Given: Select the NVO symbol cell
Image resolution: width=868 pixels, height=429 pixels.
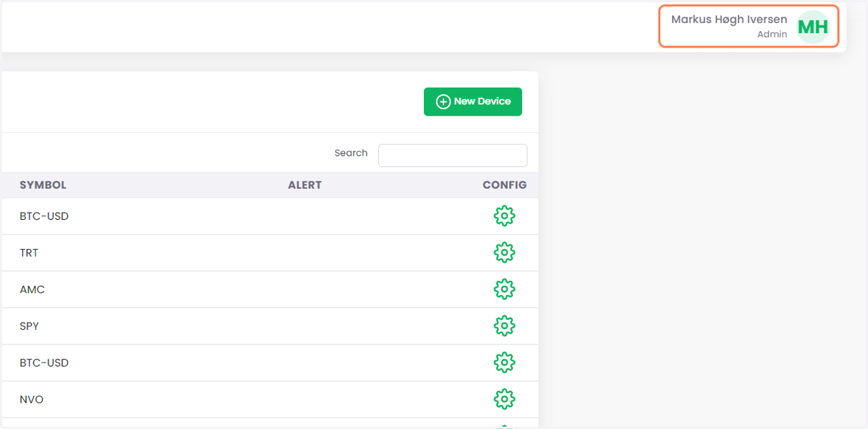Looking at the screenshot, I should coord(32,399).
